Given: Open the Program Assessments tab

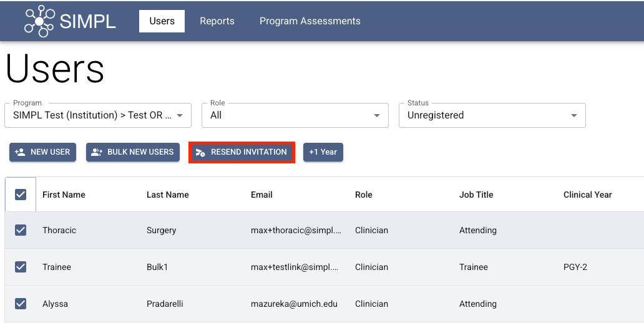Looking at the screenshot, I should click(310, 21).
